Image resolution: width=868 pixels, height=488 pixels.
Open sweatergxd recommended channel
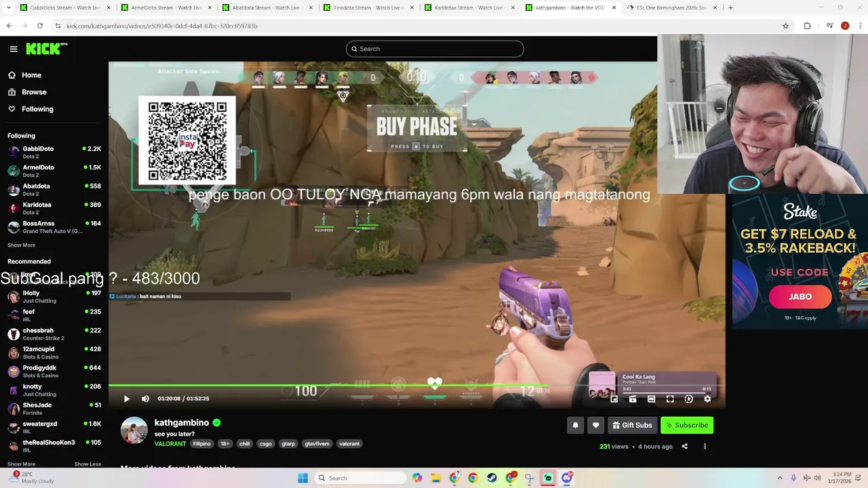click(x=54, y=427)
